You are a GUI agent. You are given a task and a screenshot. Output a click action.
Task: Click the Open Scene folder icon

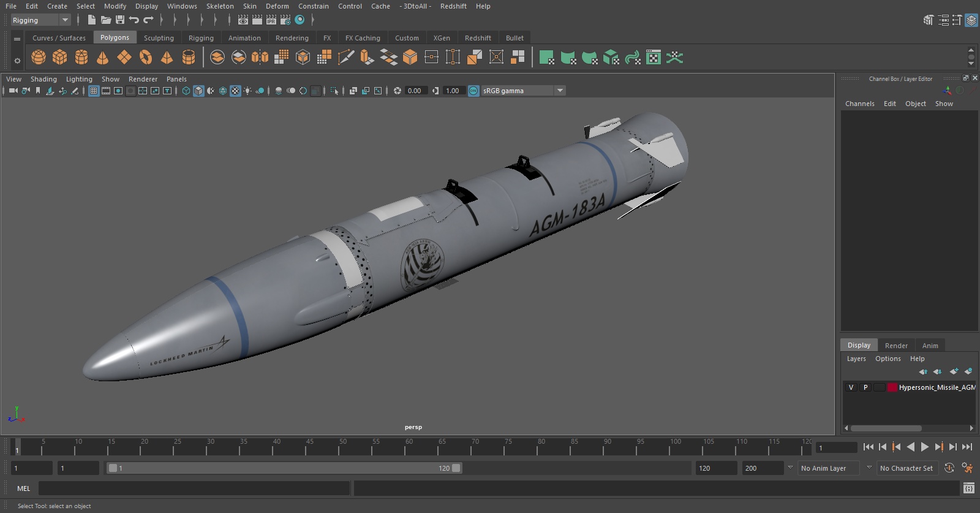point(106,20)
